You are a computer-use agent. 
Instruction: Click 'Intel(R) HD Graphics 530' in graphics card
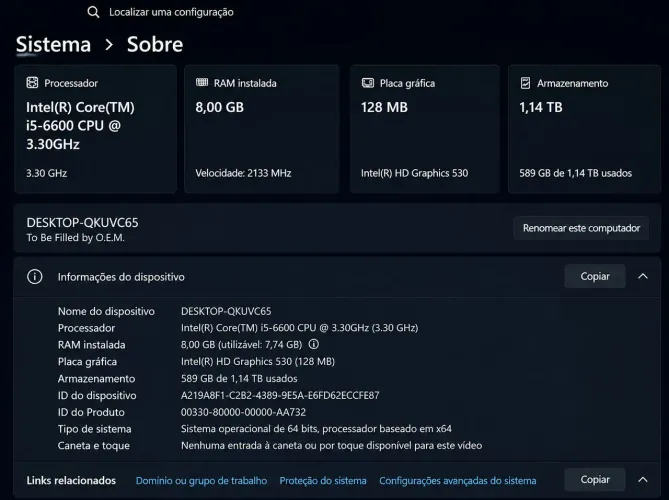[414, 173]
